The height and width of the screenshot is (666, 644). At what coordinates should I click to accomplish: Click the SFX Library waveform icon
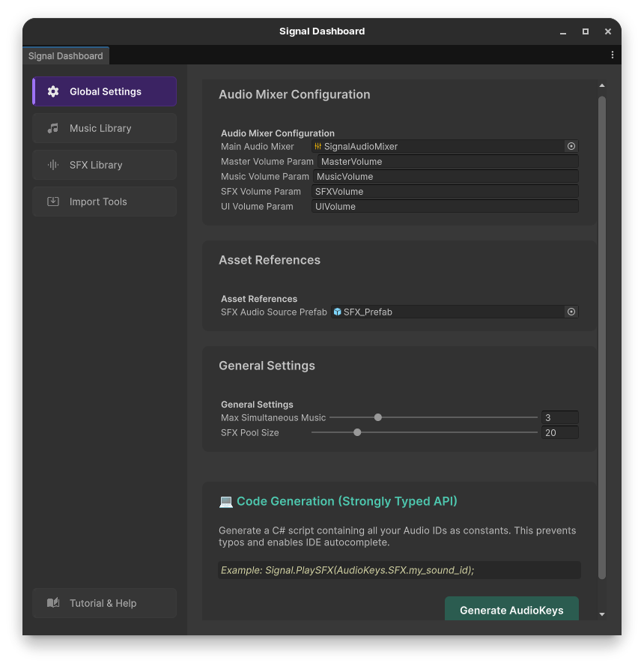point(53,165)
